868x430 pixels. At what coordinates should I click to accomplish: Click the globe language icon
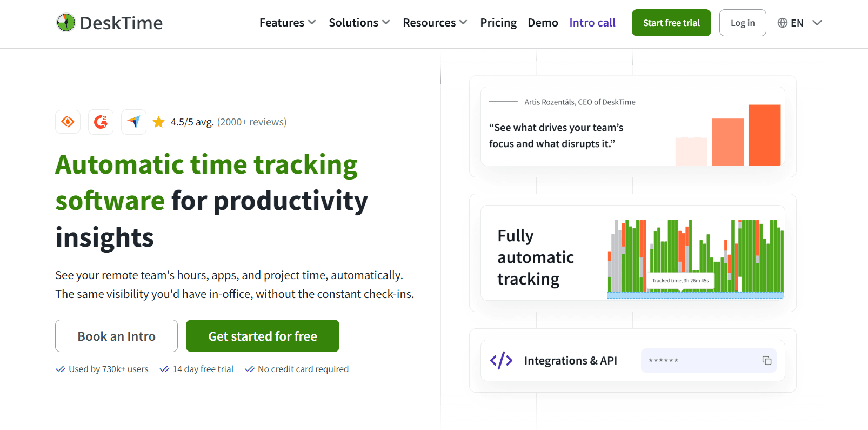tap(782, 23)
